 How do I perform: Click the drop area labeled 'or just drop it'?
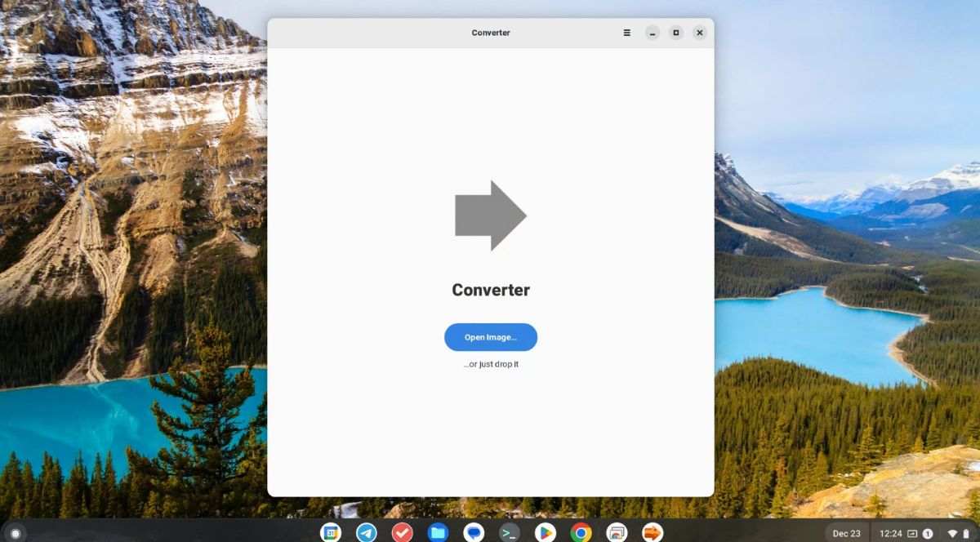(x=490, y=364)
